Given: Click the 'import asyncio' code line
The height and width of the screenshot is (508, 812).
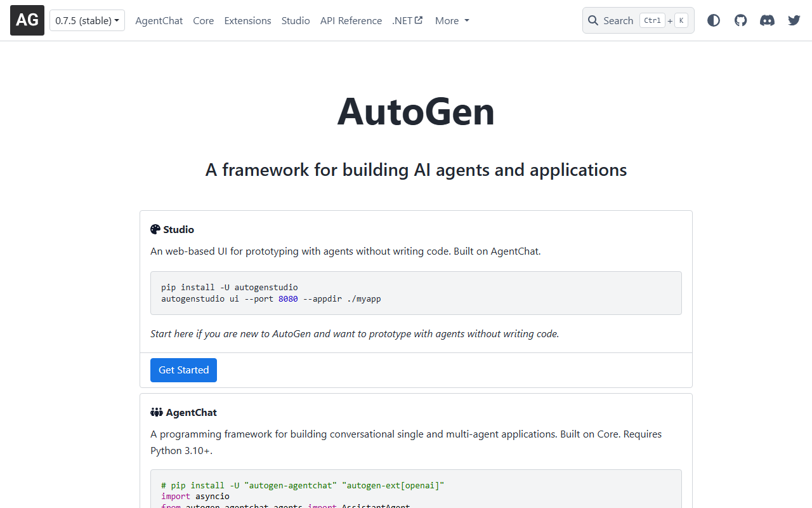Looking at the screenshot, I should [x=195, y=496].
